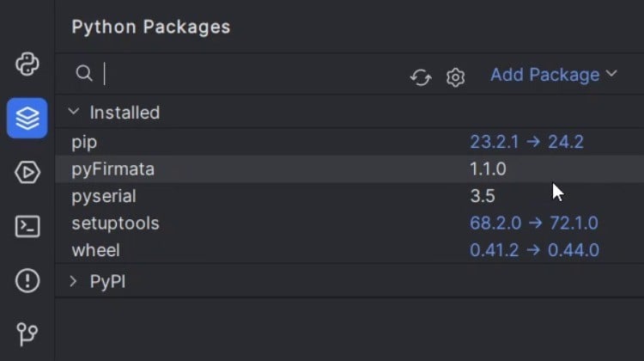This screenshot has width=644, height=361.
Task: Upgrade setuptools via 68.2.0 → 72.1.0 link
Action: click(x=533, y=223)
